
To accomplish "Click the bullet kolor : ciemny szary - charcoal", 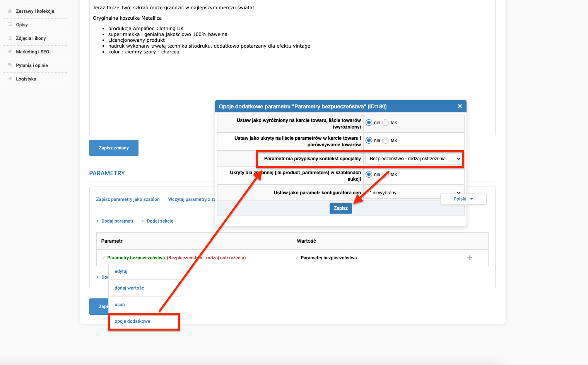I will [144, 52].
